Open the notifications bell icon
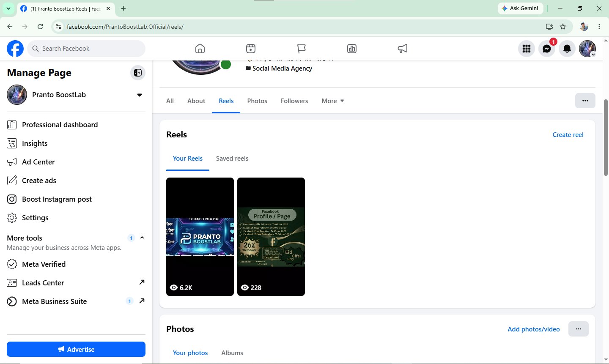The height and width of the screenshot is (364, 609). coord(567,49)
